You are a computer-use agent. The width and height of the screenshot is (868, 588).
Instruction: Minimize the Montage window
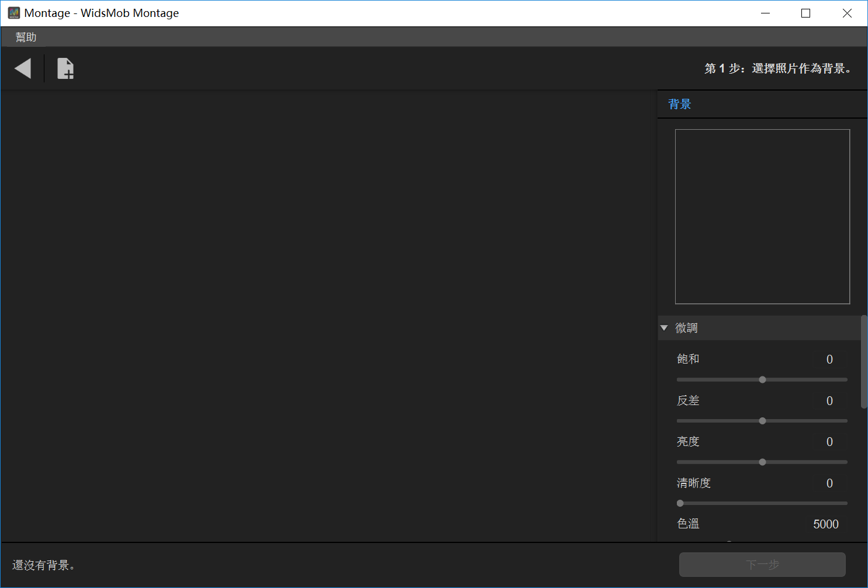pos(766,13)
